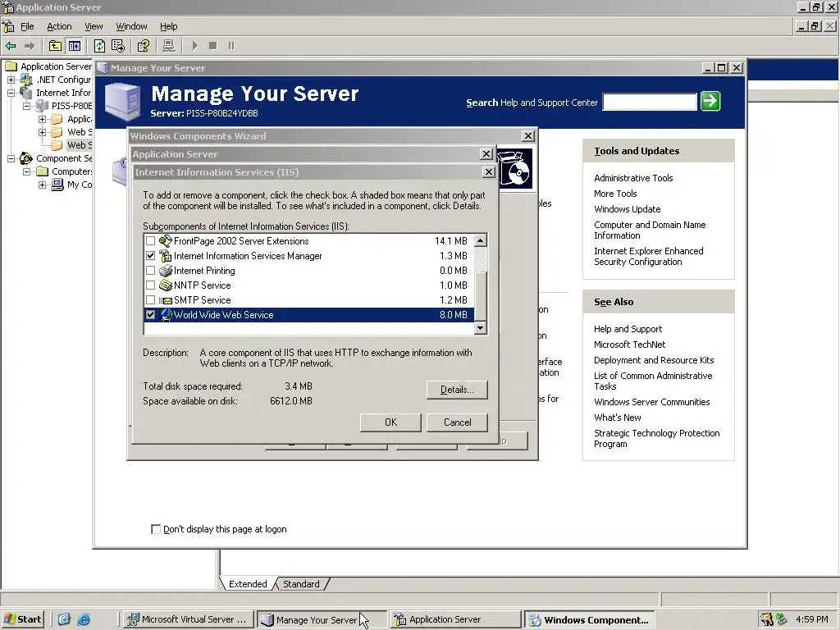This screenshot has width=840, height=630.
Task: Collapse the Component Services tree node
Action: (x=11, y=158)
